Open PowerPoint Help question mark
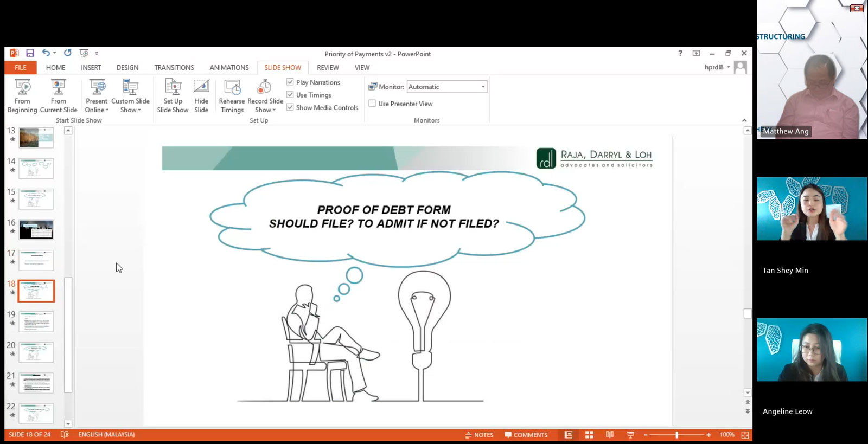 [680, 53]
